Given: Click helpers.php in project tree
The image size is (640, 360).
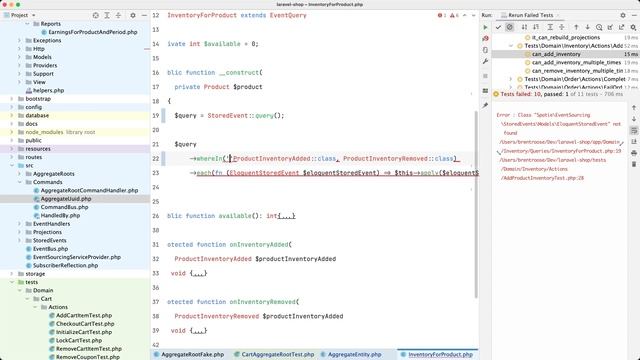Looking at the screenshot, I should tap(48, 90).
